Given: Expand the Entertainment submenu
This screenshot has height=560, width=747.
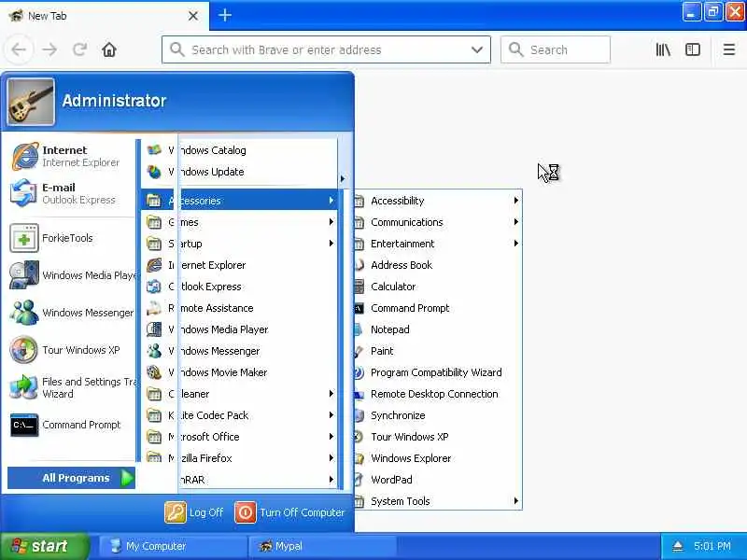Looking at the screenshot, I should coord(438,244).
